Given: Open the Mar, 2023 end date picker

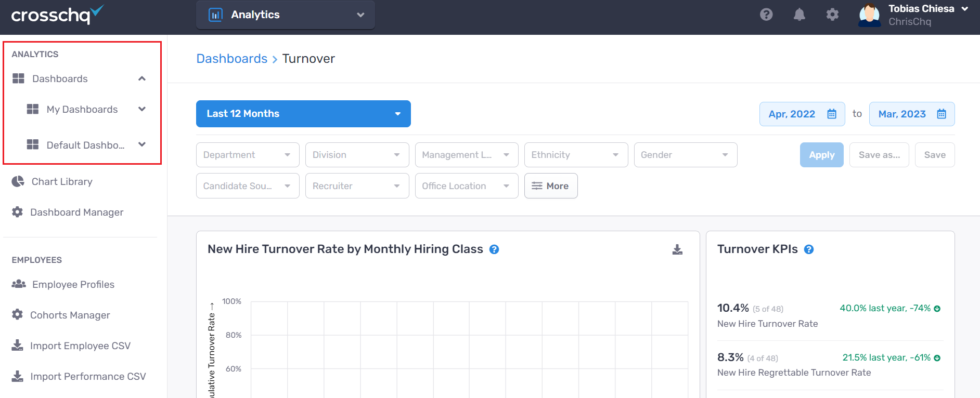Looking at the screenshot, I should coord(912,114).
